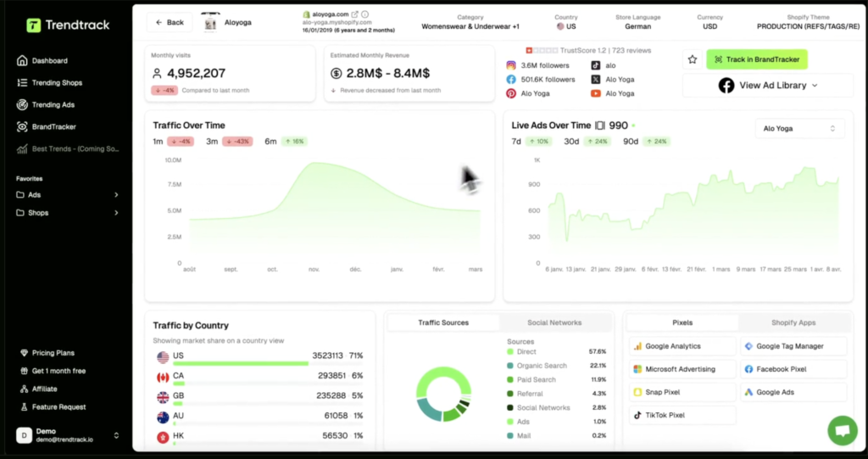Screen dimensions: 868x459
Task: Open BrandTracker in the sidebar
Action: coord(47,127)
